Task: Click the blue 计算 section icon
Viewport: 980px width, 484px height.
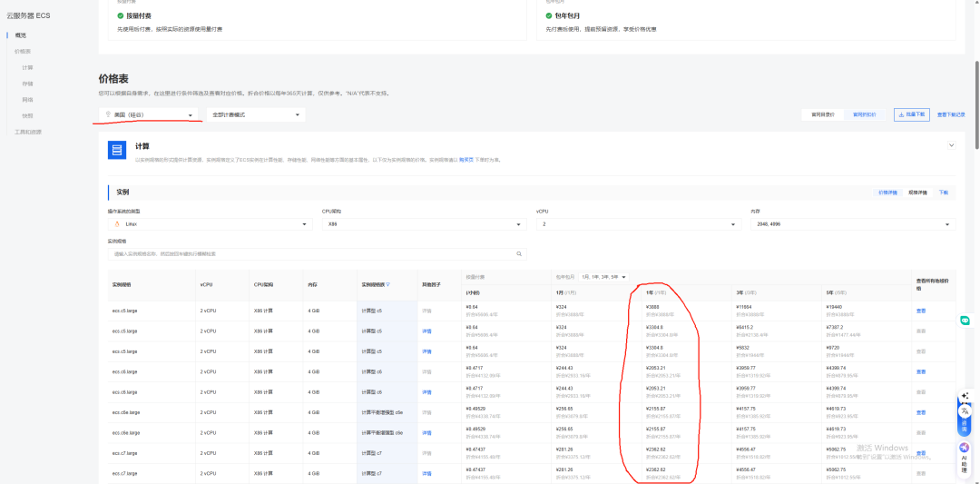Action: tap(116, 150)
